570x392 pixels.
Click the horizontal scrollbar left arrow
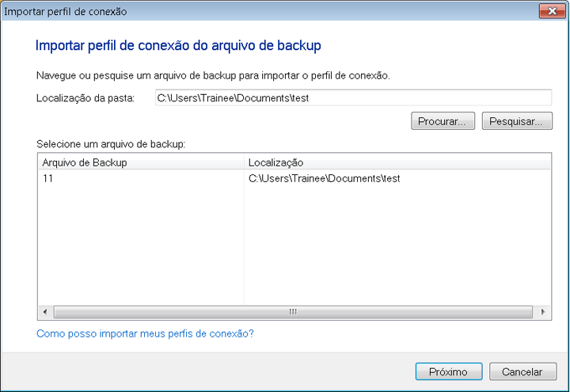44,312
